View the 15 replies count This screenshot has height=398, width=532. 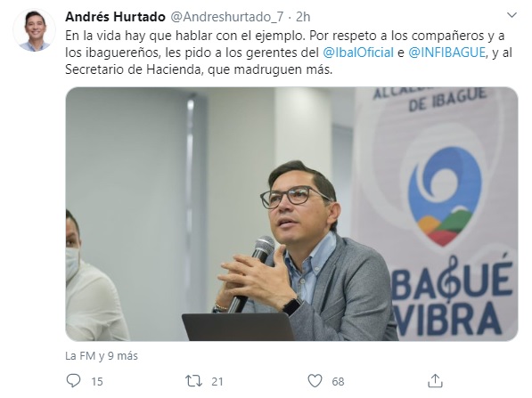pos(97,381)
